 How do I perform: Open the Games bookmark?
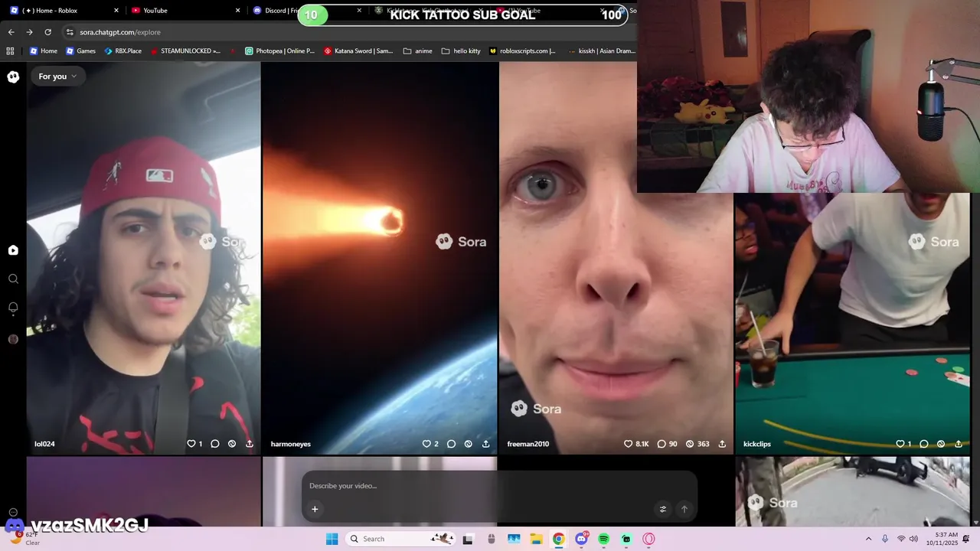(80, 51)
